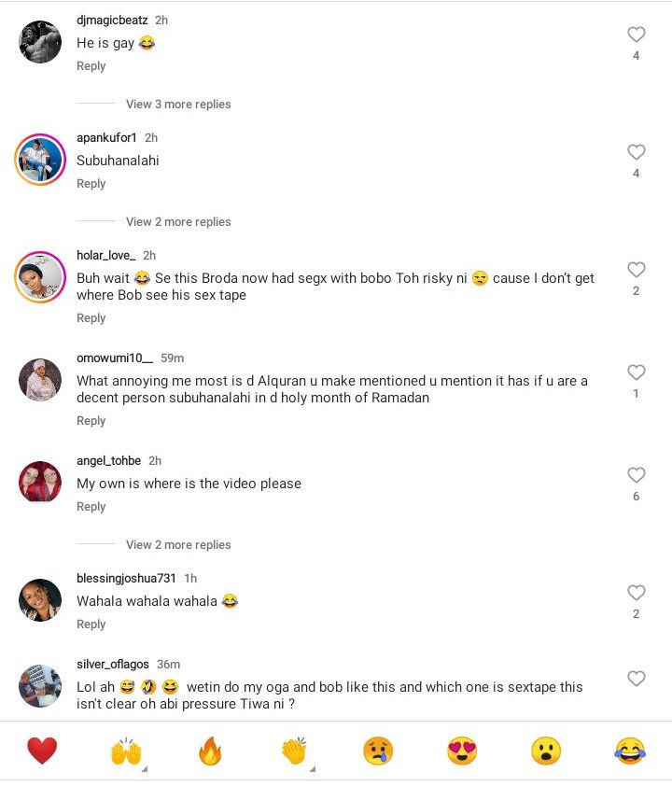Expand 3 more replies under djmagicbeatz
The width and height of the screenshot is (672, 786).
click(178, 105)
